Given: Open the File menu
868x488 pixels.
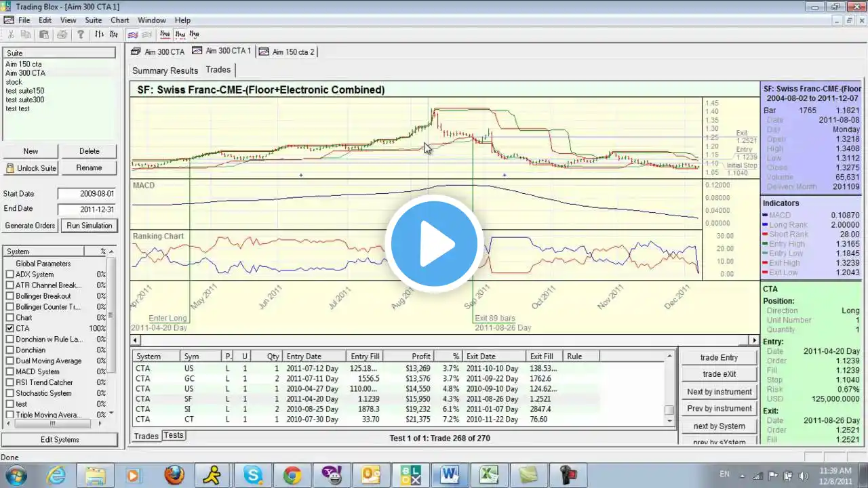Looking at the screenshot, I should pyautogui.click(x=24, y=20).
